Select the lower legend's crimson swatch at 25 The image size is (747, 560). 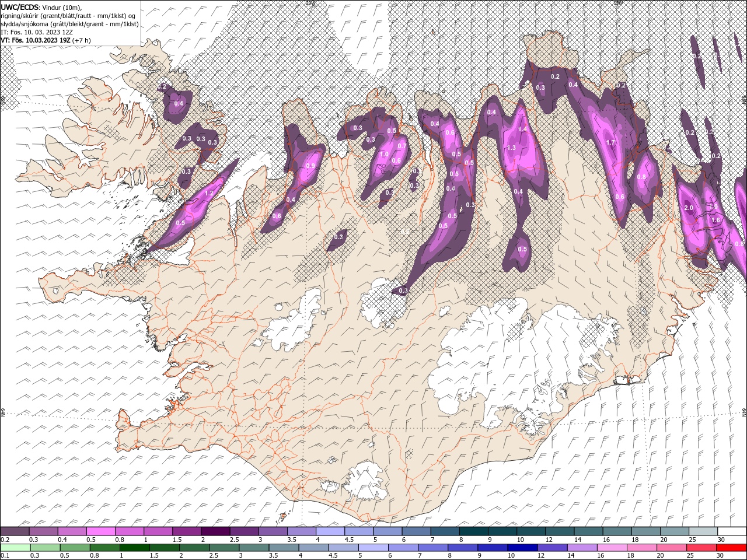click(x=700, y=548)
